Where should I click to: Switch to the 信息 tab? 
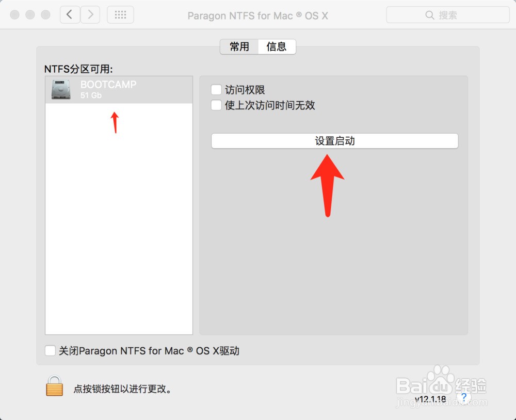coord(277,46)
